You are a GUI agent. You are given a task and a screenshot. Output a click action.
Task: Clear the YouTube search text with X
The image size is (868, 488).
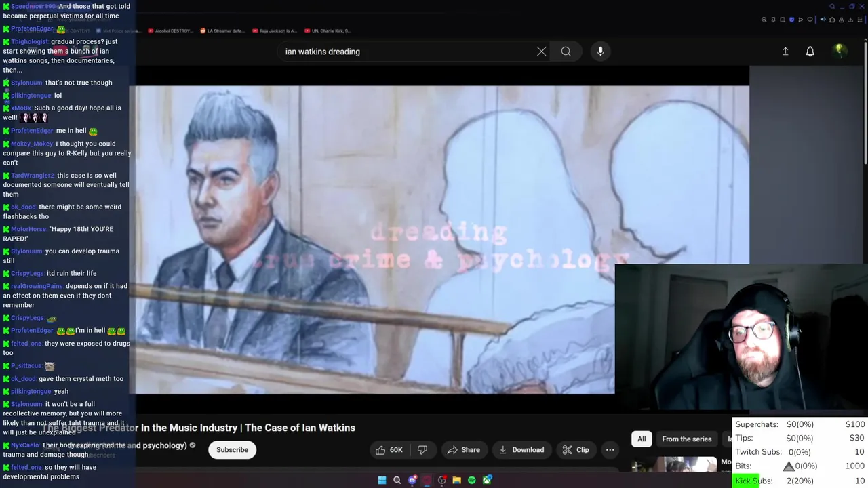tap(541, 52)
